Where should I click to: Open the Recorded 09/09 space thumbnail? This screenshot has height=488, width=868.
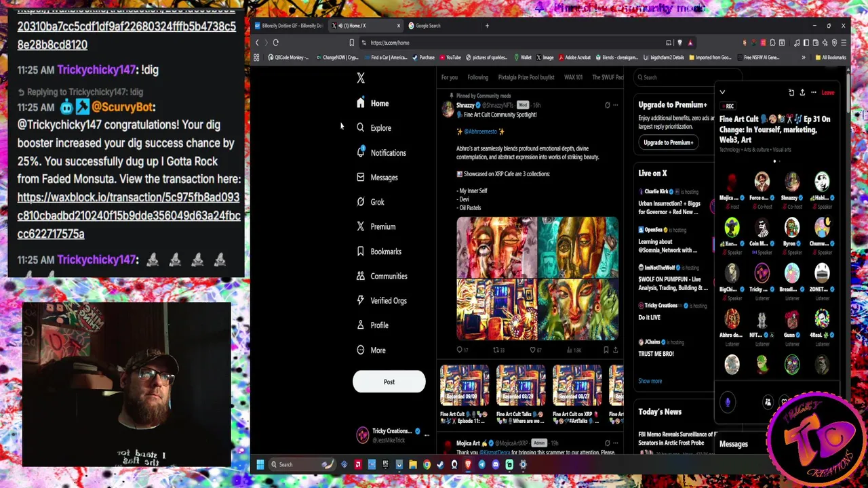tap(465, 387)
